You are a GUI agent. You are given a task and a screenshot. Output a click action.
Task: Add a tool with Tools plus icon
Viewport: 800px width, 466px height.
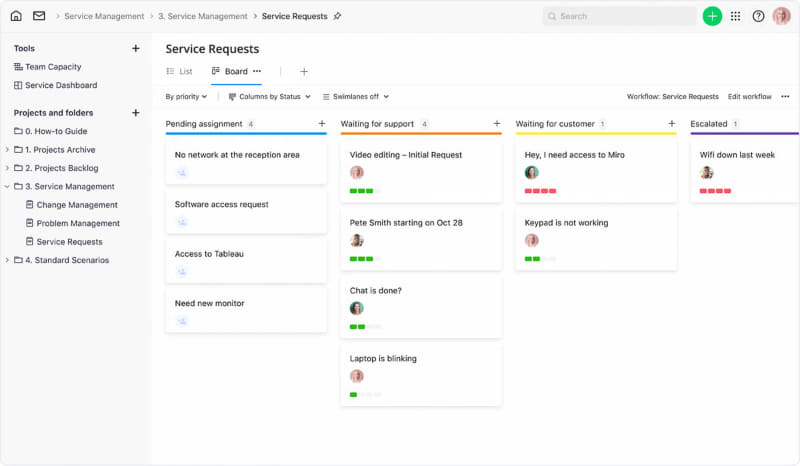136,48
